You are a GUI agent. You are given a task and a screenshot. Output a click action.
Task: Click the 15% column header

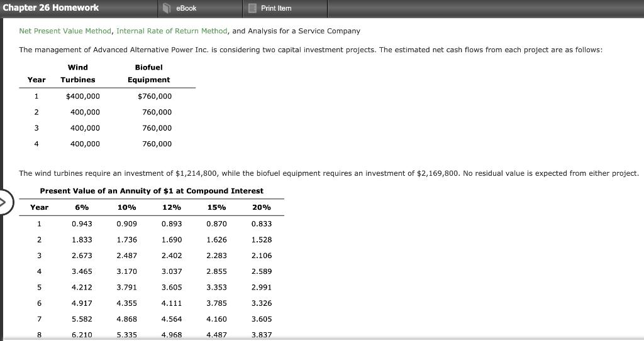(x=216, y=208)
